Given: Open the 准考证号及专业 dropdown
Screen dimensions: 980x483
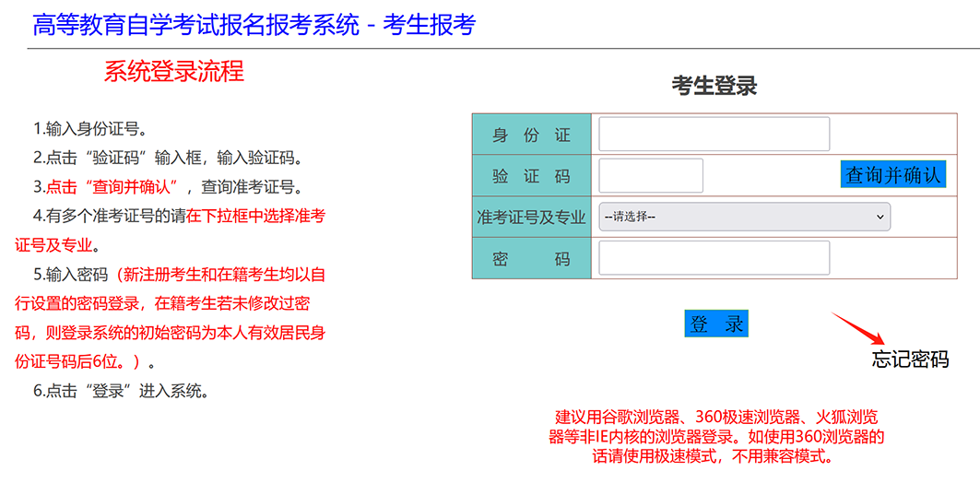Looking at the screenshot, I should (x=744, y=217).
